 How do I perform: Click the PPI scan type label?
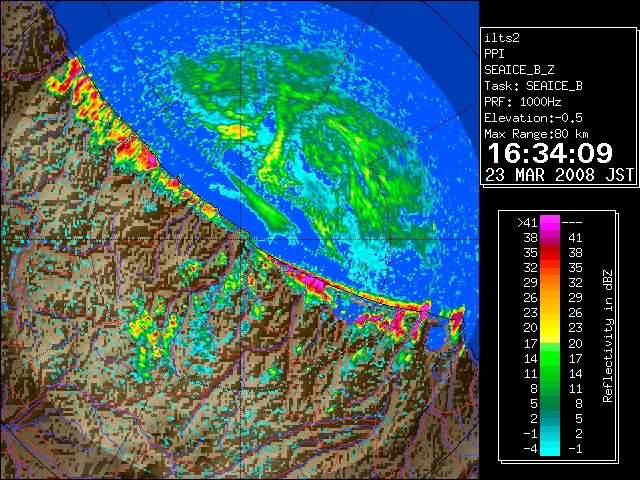coord(494,54)
